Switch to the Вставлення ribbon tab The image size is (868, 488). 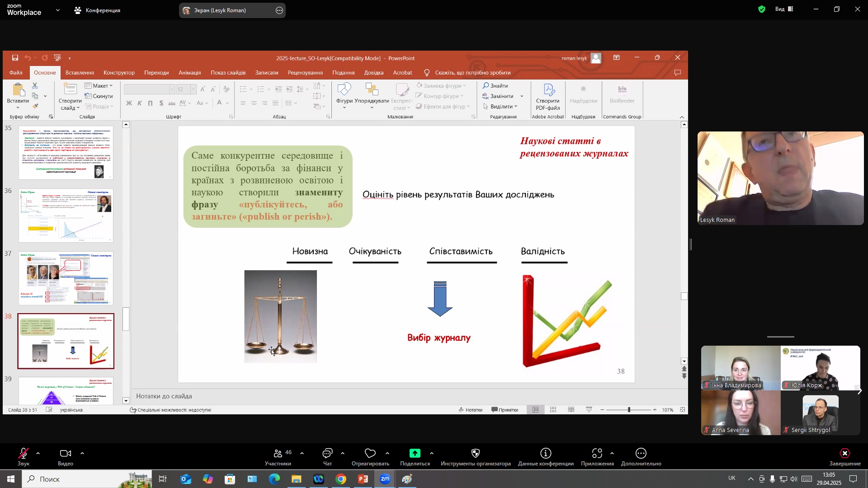(80, 73)
